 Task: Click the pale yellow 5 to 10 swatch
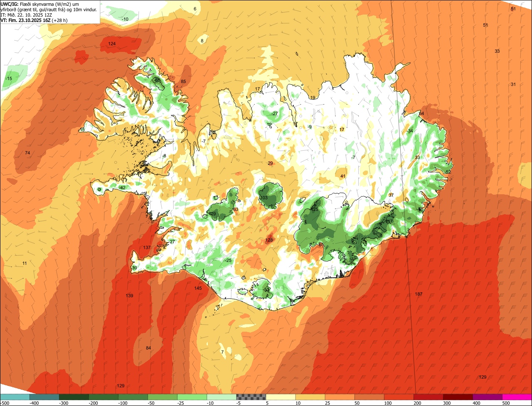coord(281,397)
